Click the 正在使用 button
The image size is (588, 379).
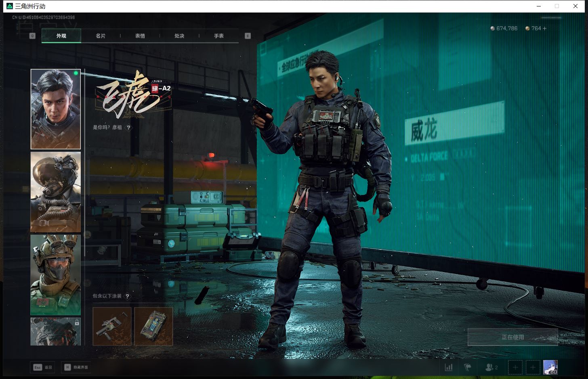(x=512, y=337)
